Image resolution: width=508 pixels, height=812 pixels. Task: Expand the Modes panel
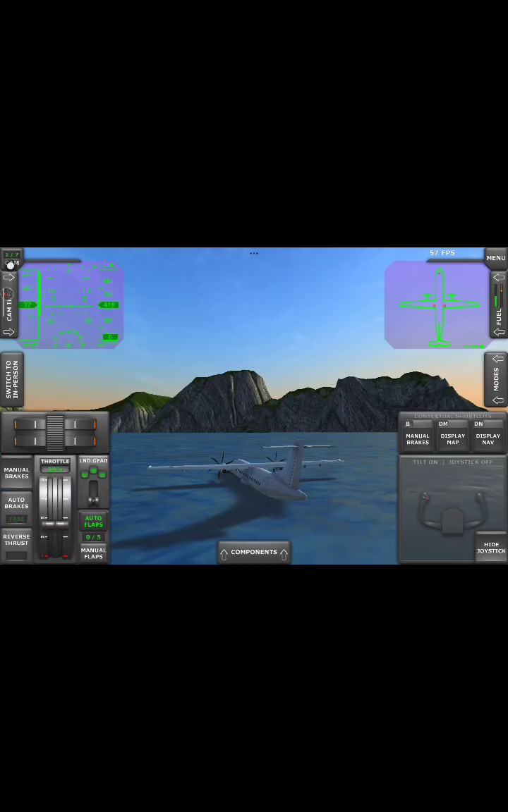click(497, 379)
